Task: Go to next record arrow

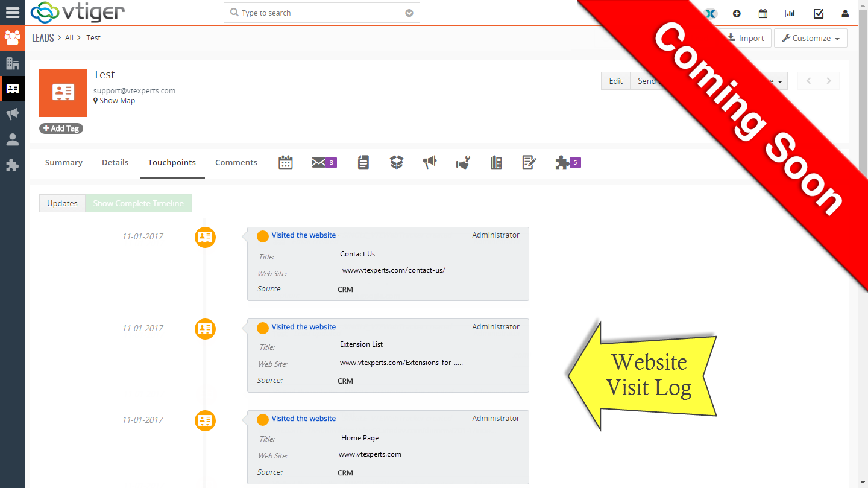Action: pyautogui.click(x=829, y=81)
